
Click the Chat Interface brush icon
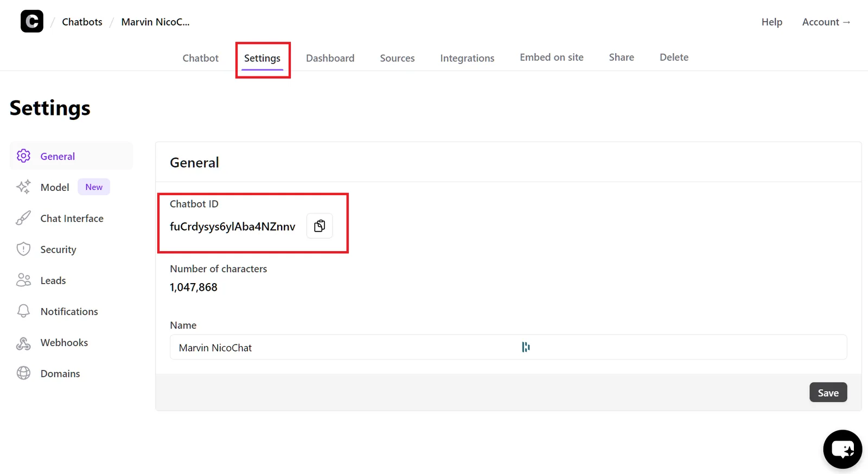(23, 218)
